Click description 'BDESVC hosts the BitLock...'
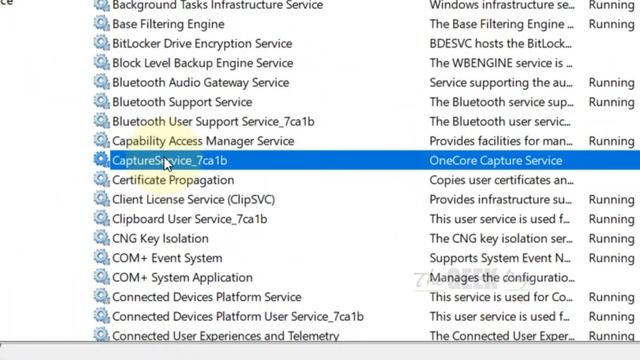The image size is (640, 360). point(500,44)
